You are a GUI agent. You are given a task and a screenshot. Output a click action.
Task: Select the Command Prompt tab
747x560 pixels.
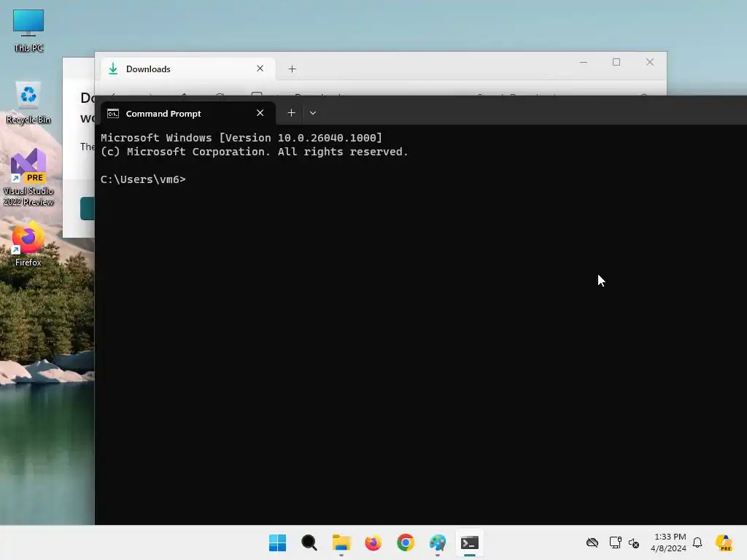[x=188, y=113]
